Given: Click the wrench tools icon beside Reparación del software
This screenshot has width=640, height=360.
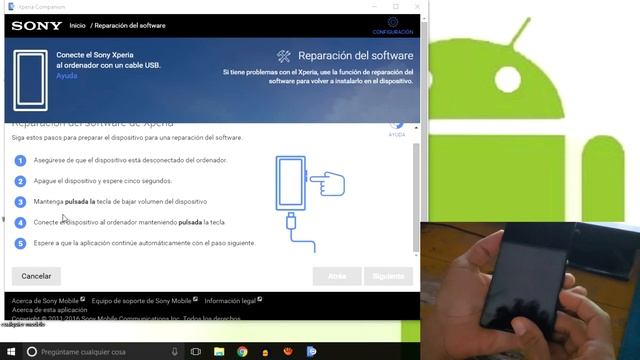Looking at the screenshot, I should click(284, 56).
